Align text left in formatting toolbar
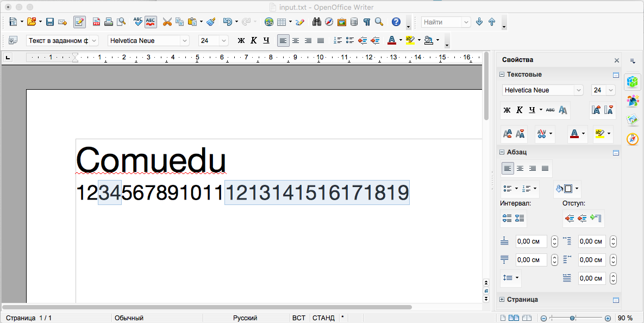The width and height of the screenshot is (644, 323). 283,40
